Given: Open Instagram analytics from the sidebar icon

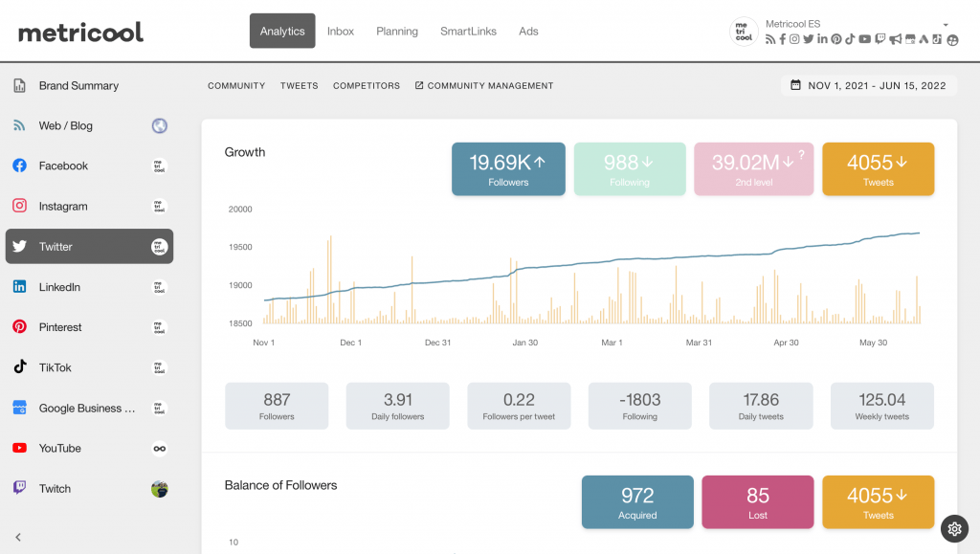Looking at the screenshot, I should [19, 206].
